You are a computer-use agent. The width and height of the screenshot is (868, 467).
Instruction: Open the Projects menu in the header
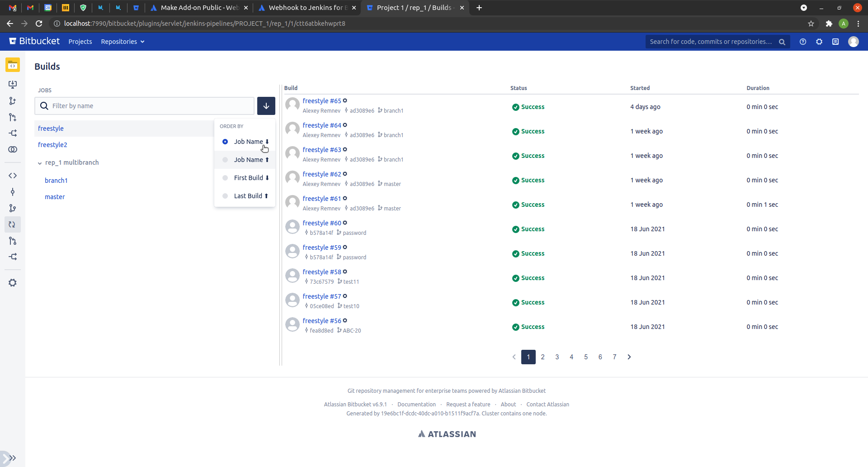pyautogui.click(x=80, y=42)
